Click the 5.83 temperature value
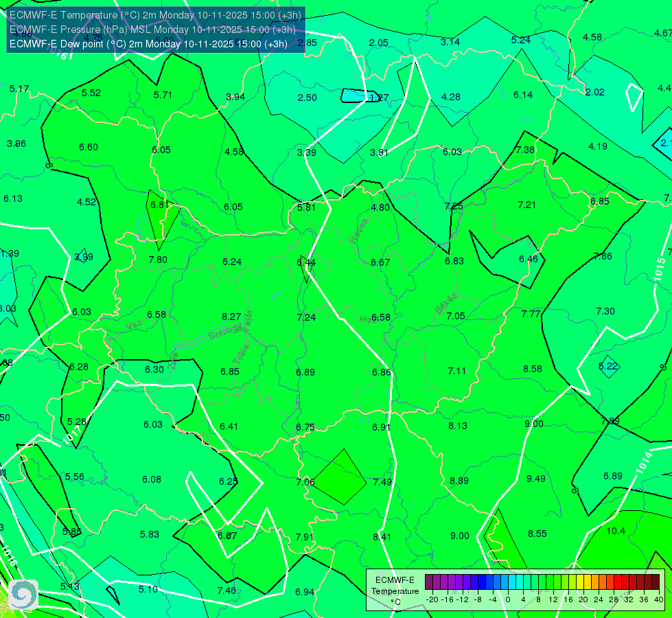672x618 pixels. pyautogui.click(x=149, y=534)
